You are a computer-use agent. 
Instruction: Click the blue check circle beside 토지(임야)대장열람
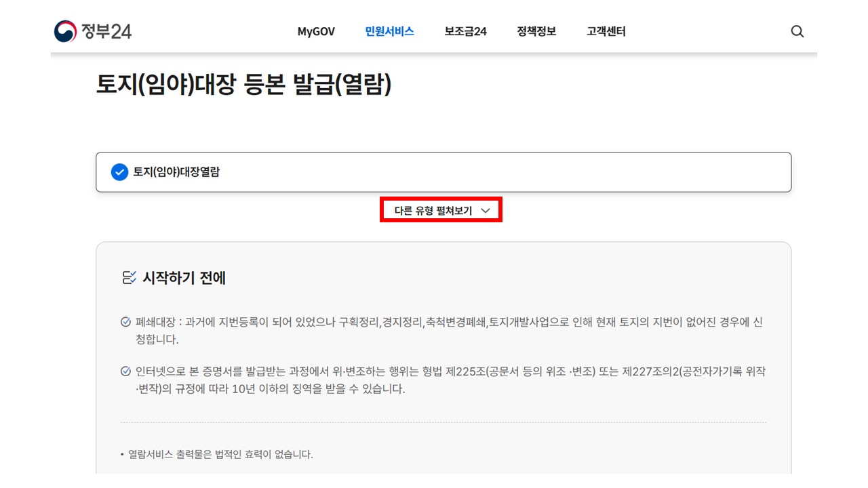point(119,172)
